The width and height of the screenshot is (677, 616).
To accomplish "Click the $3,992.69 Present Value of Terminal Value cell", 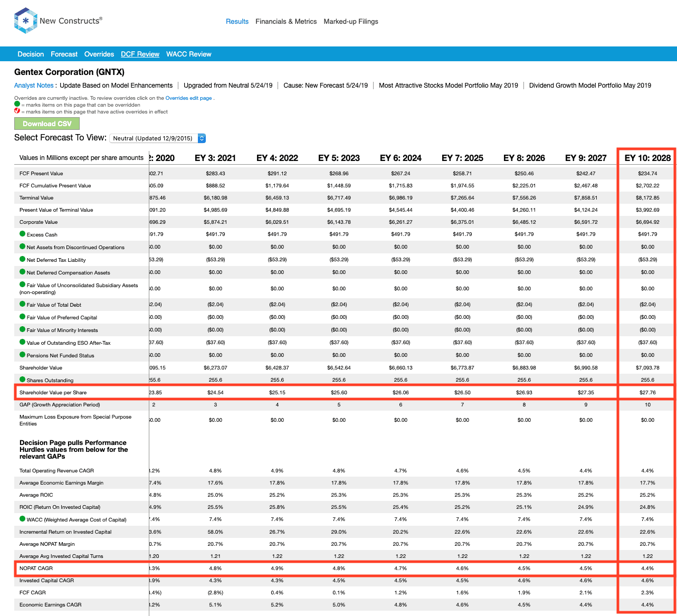I will [647, 210].
